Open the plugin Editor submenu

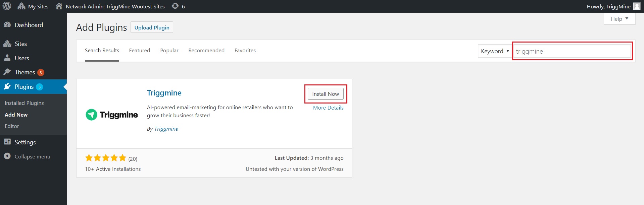12,126
